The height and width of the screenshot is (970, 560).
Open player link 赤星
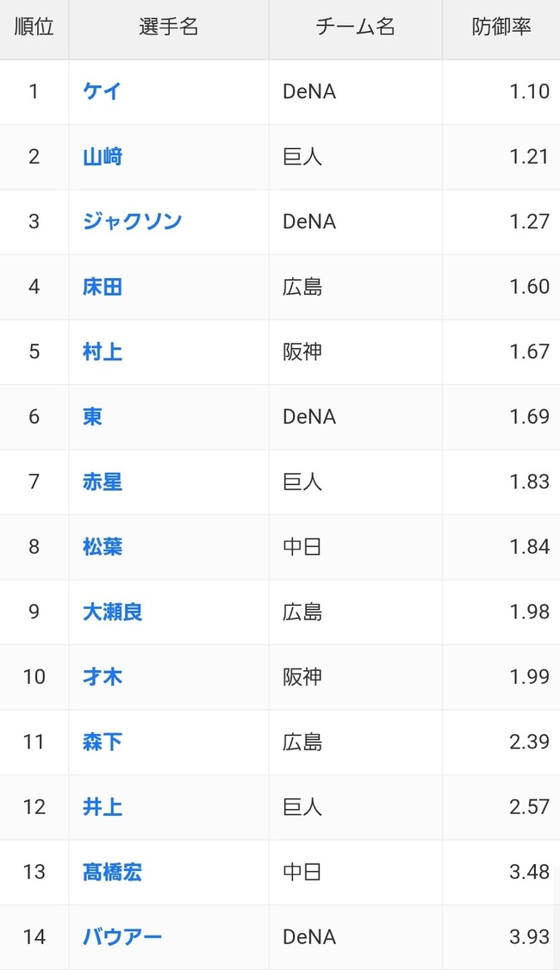pos(103,482)
